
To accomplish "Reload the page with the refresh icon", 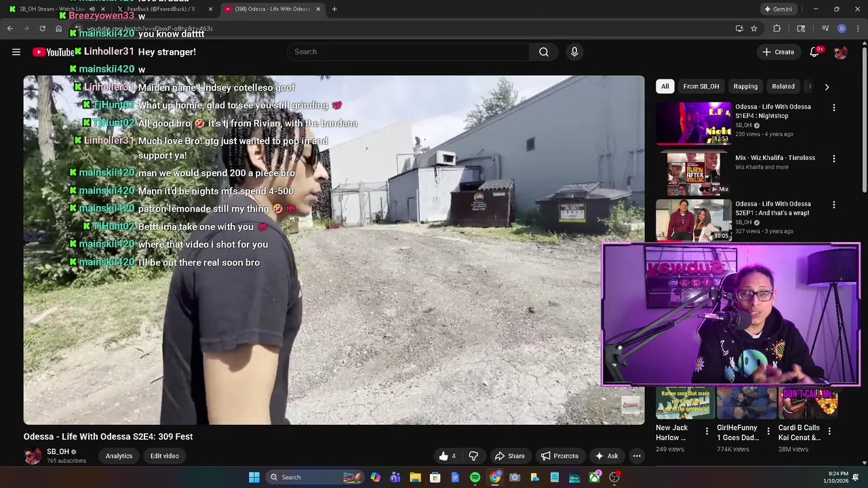I will pyautogui.click(x=42, y=28).
